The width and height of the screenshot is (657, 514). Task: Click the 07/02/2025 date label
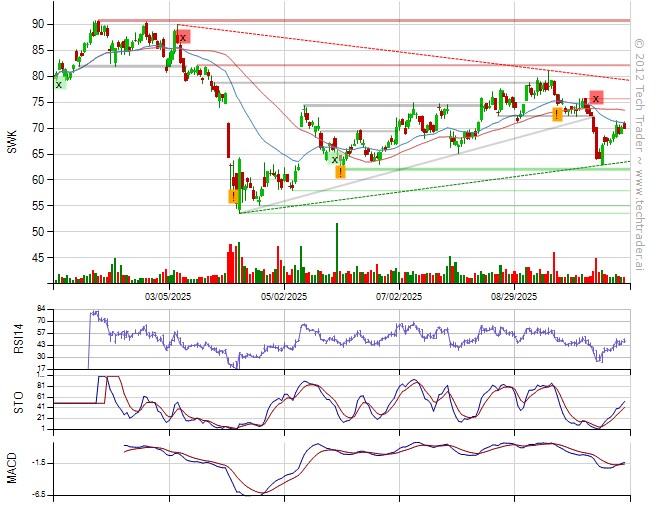pos(398,297)
